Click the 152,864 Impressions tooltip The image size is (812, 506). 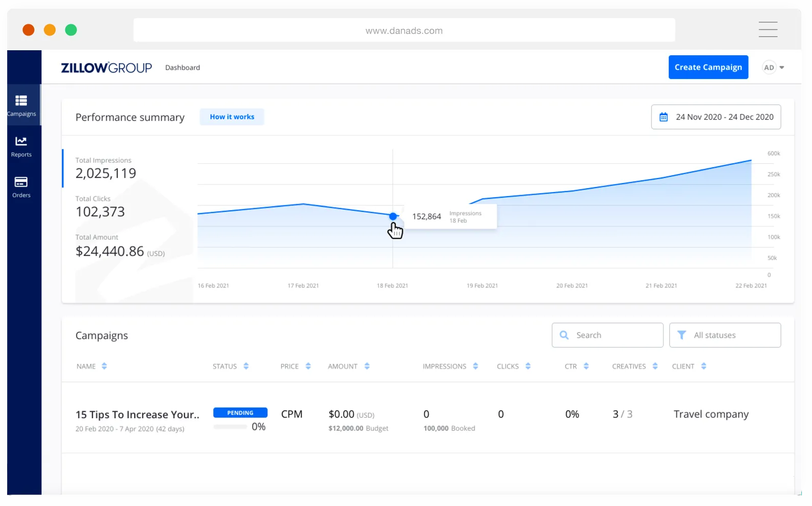point(450,216)
